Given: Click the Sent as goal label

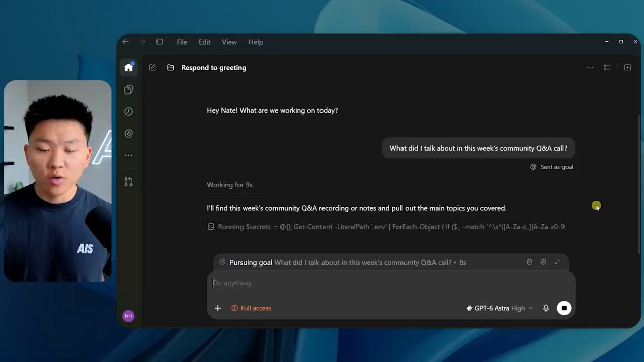Looking at the screenshot, I should [x=552, y=167].
